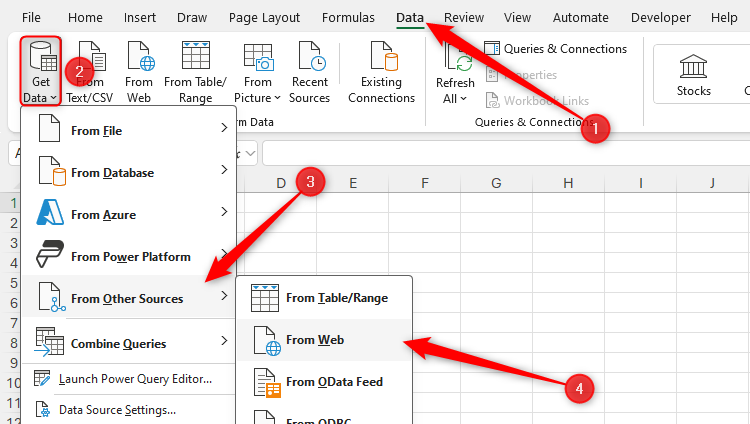
Task: Open the Recent Sources icon
Action: tap(309, 60)
